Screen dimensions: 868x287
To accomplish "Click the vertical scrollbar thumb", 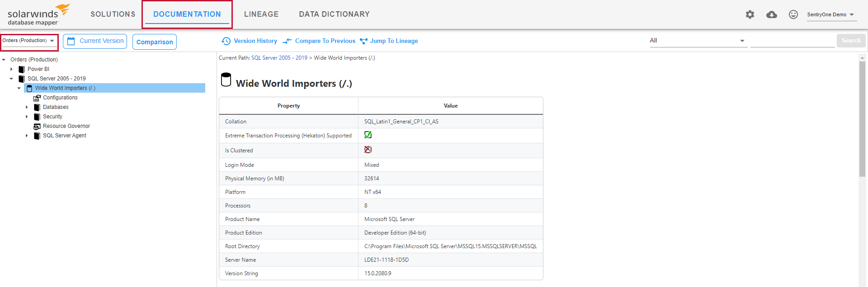I will pos(862,119).
